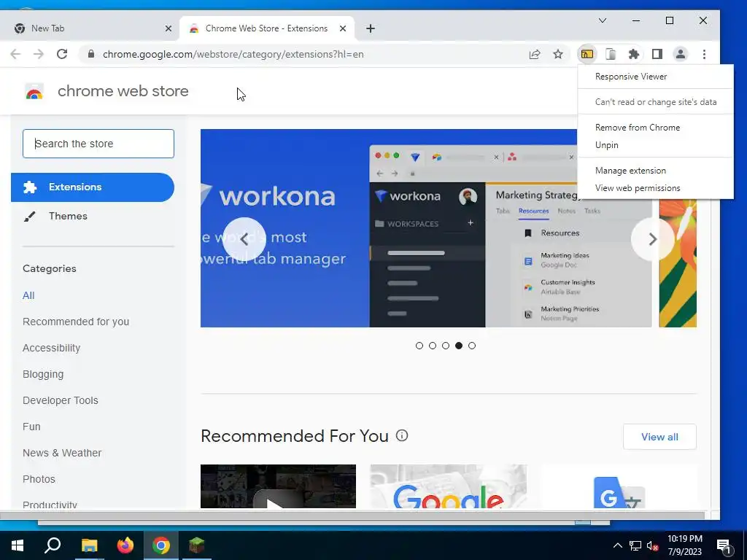Open the Extensions sidebar section
Image resolution: width=747 pixels, height=560 pixels.
93,187
